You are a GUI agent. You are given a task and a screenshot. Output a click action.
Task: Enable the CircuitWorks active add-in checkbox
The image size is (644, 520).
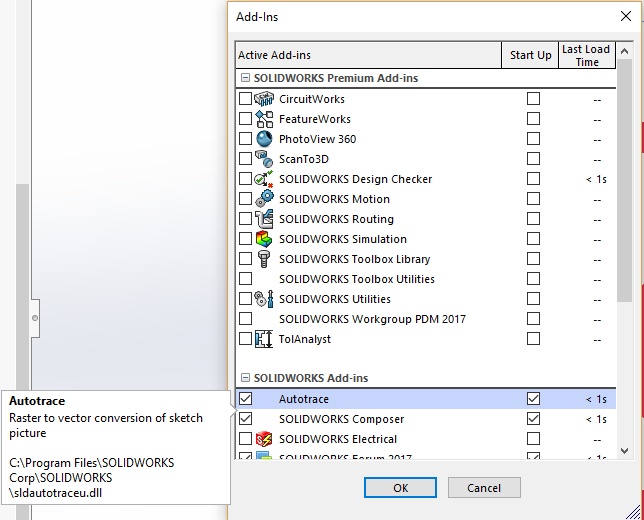[x=245, y=99]
